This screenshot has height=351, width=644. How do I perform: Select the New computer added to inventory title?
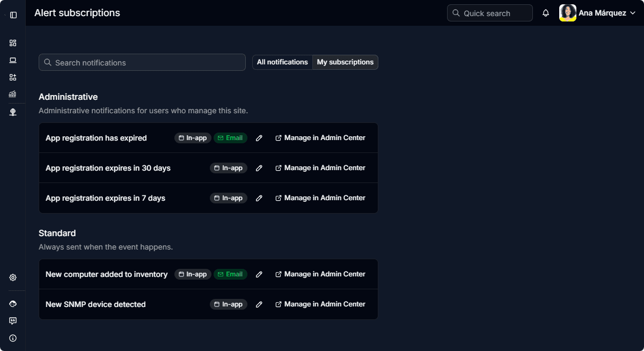click(106, 274)
